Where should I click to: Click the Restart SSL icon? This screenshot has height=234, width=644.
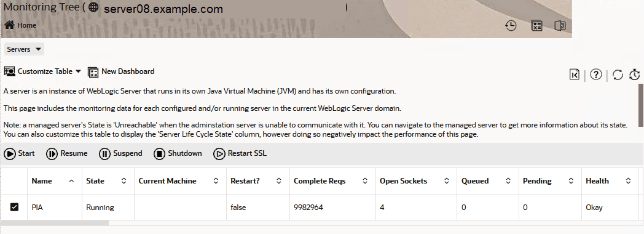click(219, 154)
